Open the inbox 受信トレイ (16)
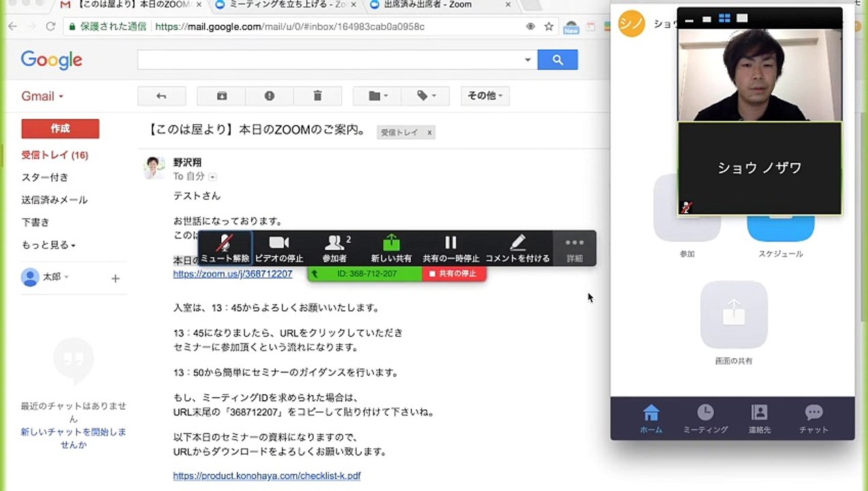The width and height of the screenshot is (868, 491). click(55, 155)
